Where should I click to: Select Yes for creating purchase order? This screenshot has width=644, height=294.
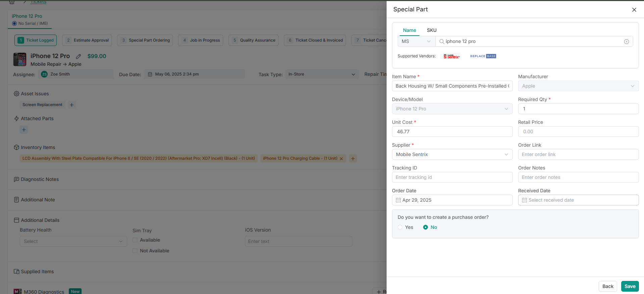click(400, 227)
